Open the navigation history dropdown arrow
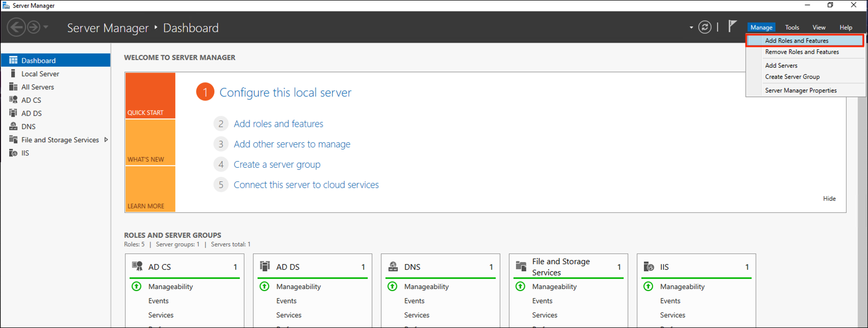The height and width of the screenshot is (328, 868). pos(46,27)
